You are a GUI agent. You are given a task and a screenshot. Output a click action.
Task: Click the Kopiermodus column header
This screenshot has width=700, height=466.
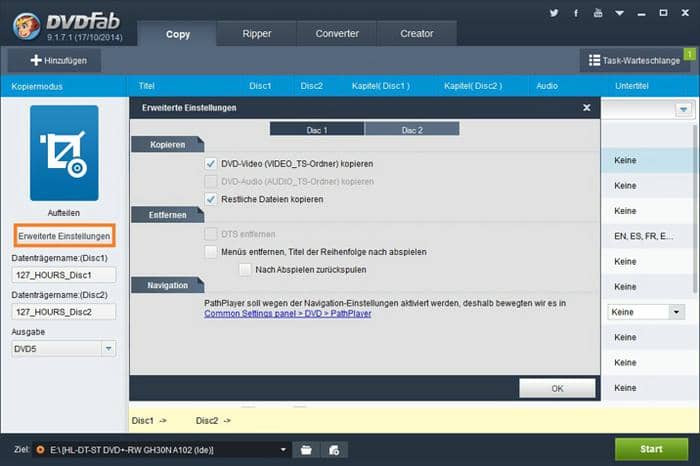coord(37,86)
